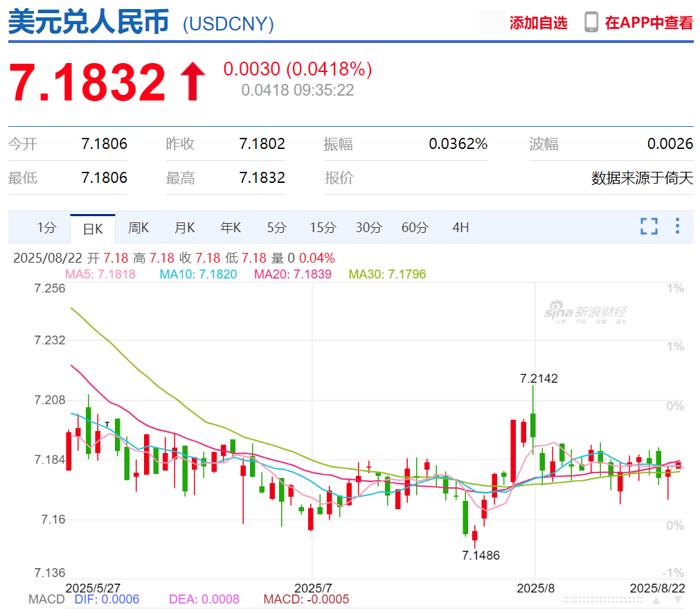Viewport: 700px width, 609px height.
Task: Open fullscreen chart view icon
Action: click(648, 227)
